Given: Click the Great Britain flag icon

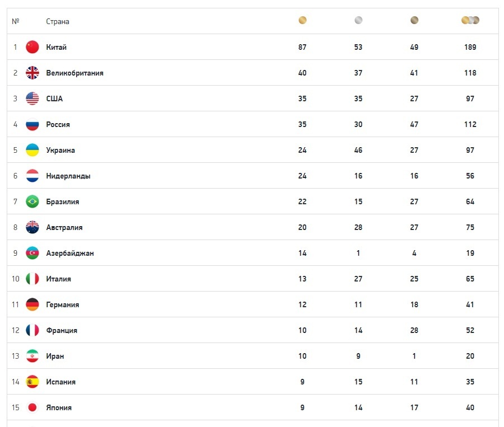Looking at the screenshot, I should point(32,73).
